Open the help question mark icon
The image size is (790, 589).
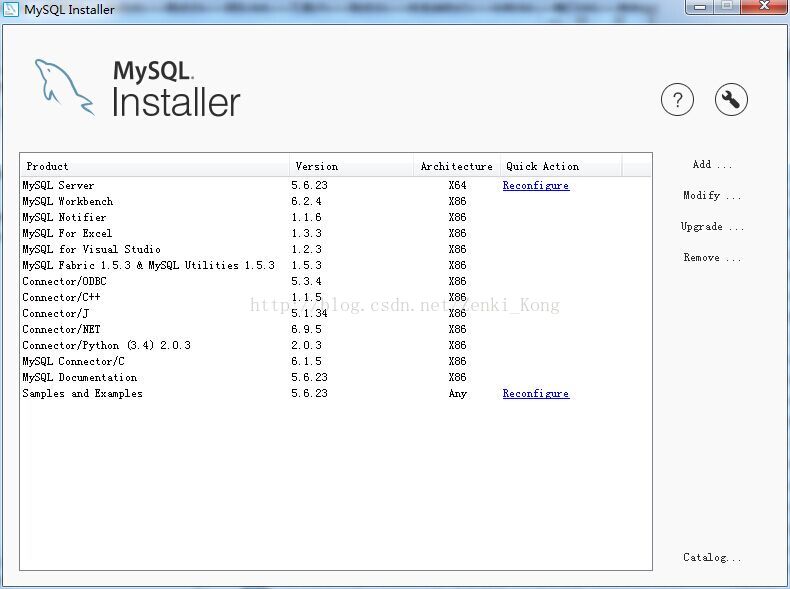click(677, 100)
